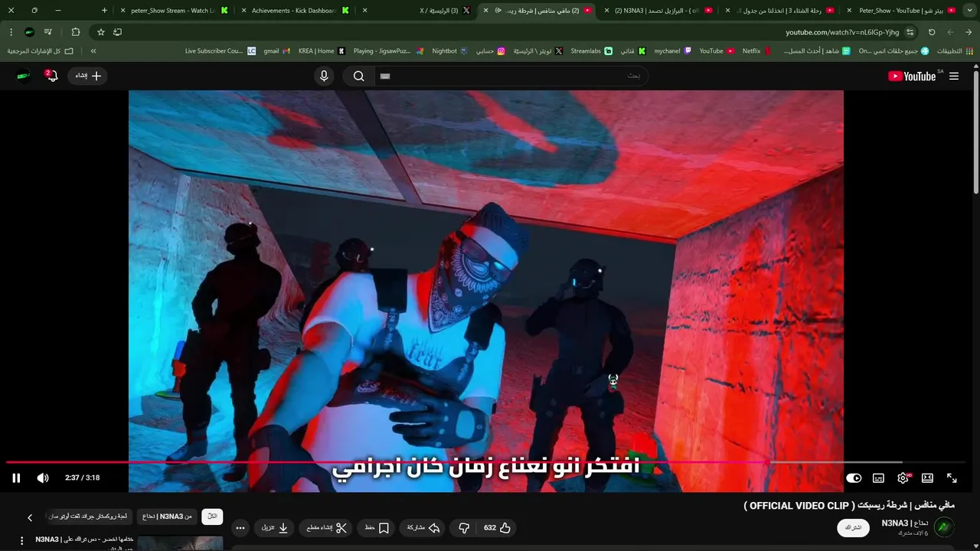Click the 2:37 / 3:18 time display
Screen dimensions: 980x551
tap(82, 478)
